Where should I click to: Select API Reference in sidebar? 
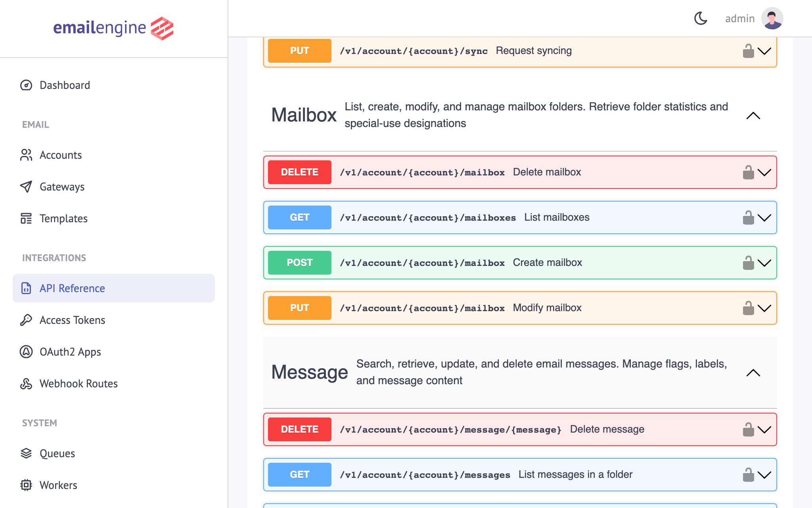coord(114,288)
